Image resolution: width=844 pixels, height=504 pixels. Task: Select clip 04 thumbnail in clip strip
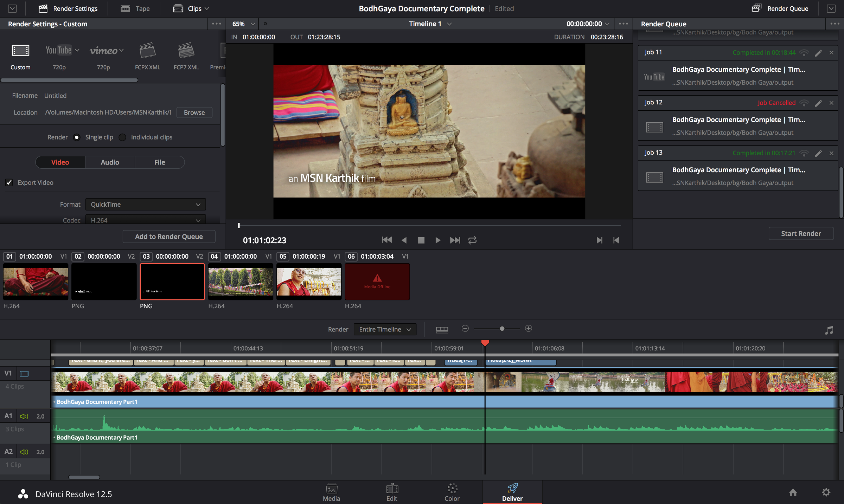tap(241, 282)
